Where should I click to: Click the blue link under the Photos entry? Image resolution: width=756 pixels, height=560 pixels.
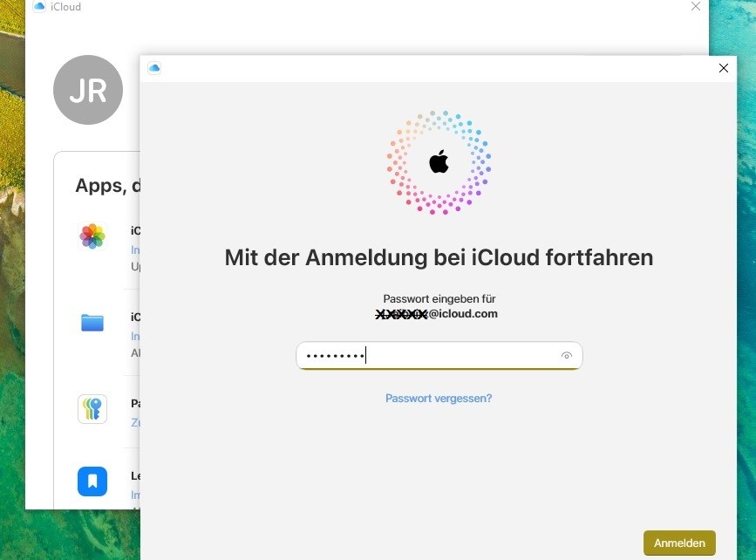tap(135, 249)
